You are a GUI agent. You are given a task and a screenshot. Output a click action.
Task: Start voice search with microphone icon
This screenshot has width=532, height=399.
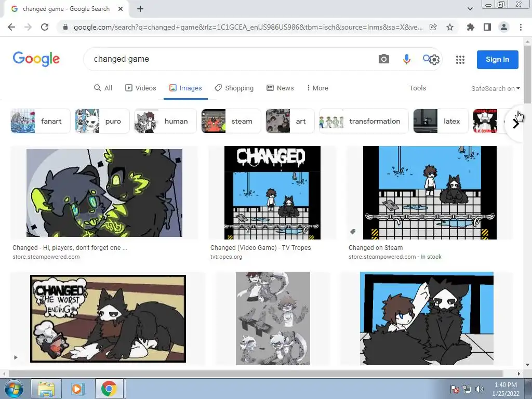(x=406, y=59)
